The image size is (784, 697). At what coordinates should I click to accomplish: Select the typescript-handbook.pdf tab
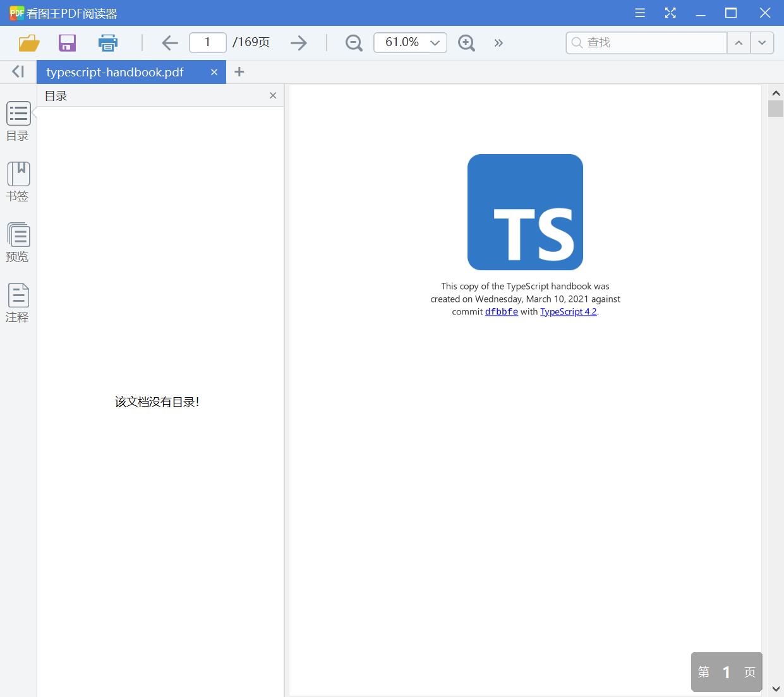(x=114, y=71)
